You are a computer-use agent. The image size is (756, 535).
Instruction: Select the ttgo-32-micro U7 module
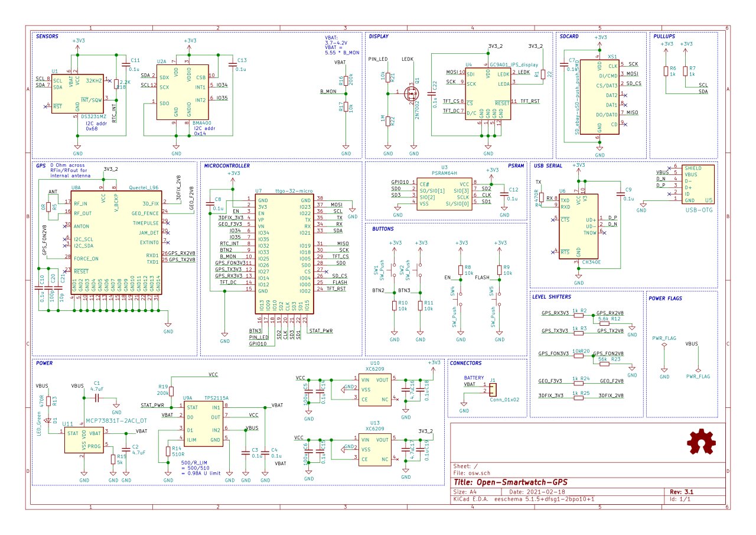pos(283,253)
